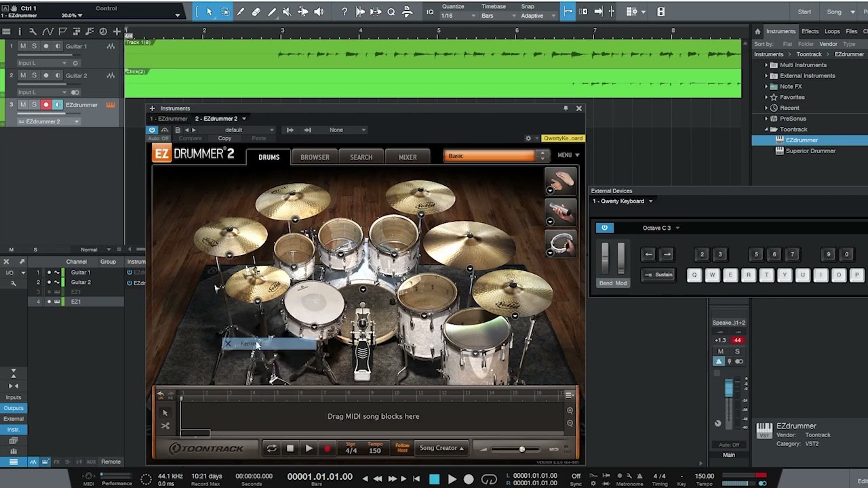Adjust the EZdrummer master volume slider
The width and height of the screenshot is (868, 488).
521,449
